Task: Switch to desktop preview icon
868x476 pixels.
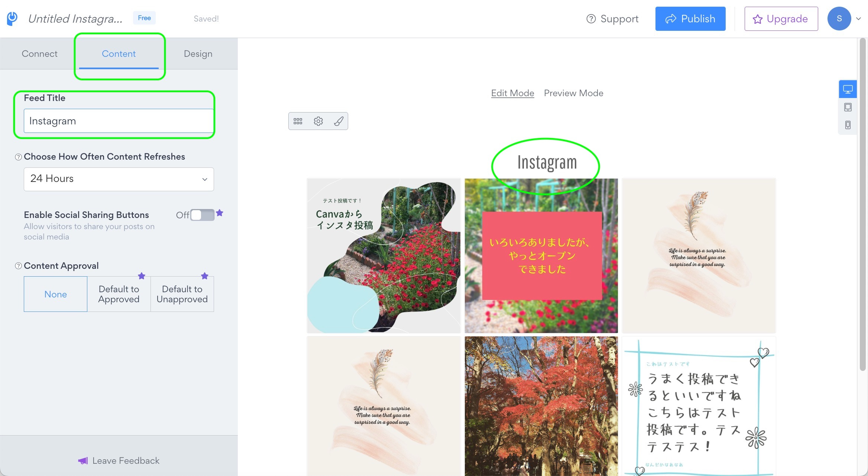Action: (848, 89)
